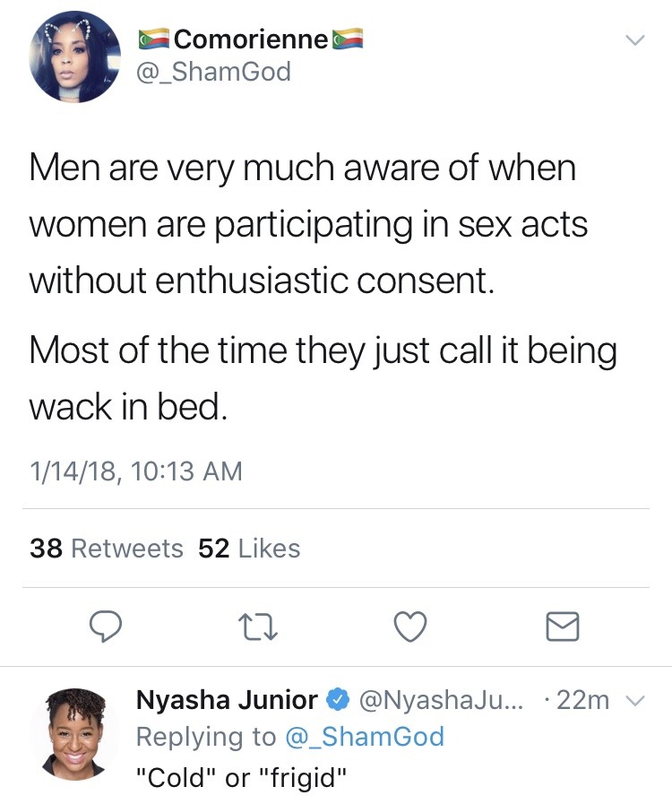Tap the 22m reply timestamp
The image size is (672, 804).
[x=582, y=700]
